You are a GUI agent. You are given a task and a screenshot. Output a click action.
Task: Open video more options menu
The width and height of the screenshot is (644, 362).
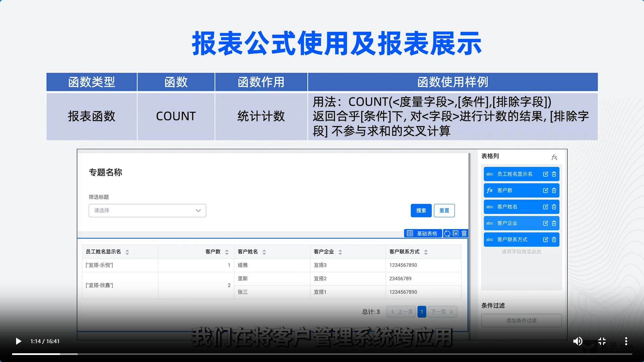(x=626, y=341)
